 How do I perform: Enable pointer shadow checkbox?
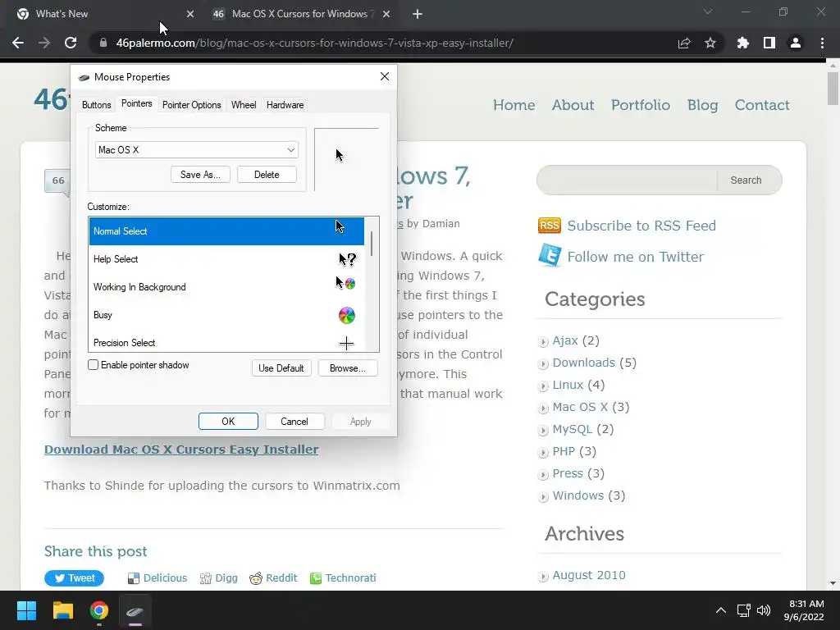[x=94, y=365]
